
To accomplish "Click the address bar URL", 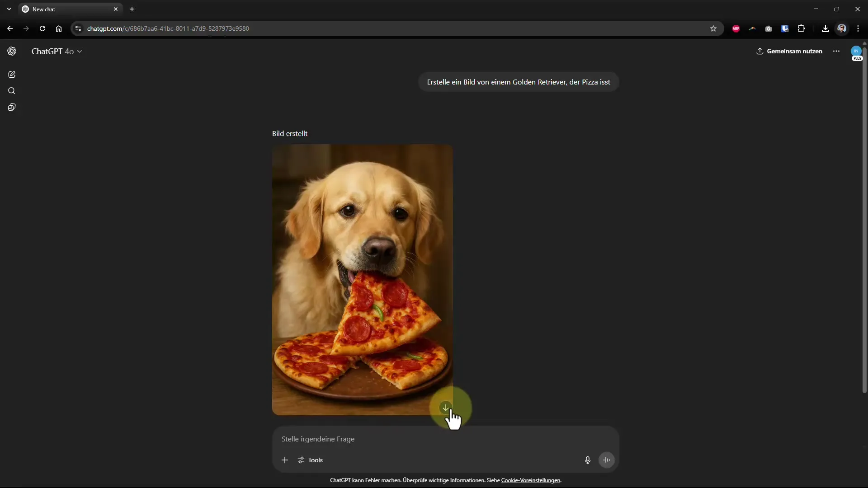I will coord(168,28).
